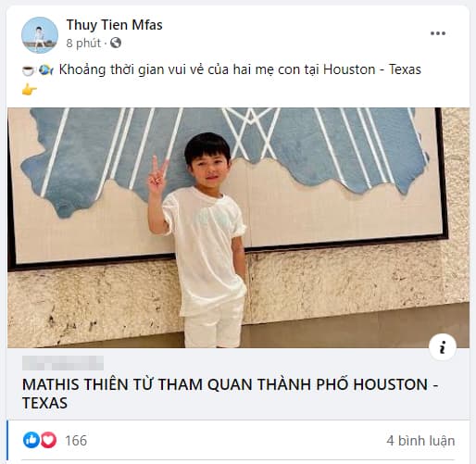Click the pointing hand emoji

[x=30, y=90]
